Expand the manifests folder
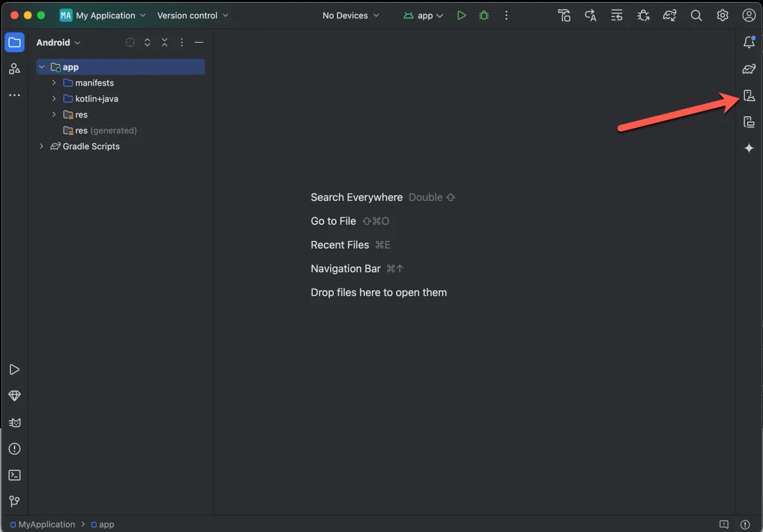Screen dimensions: 763x532 tap(55, 83)
